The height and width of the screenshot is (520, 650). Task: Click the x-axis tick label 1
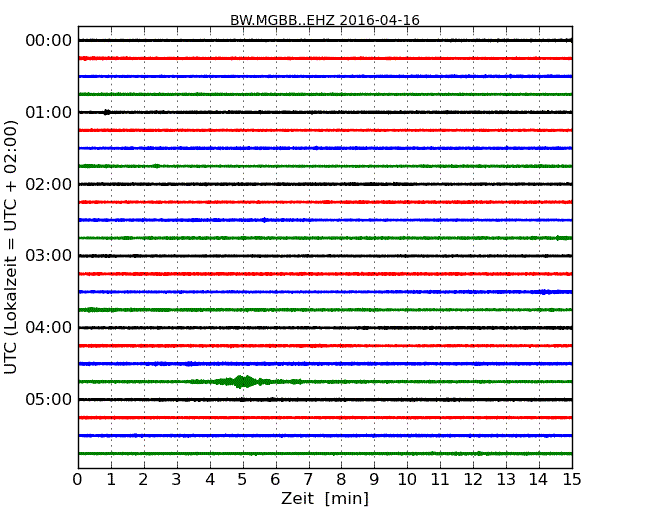(111, 480)
